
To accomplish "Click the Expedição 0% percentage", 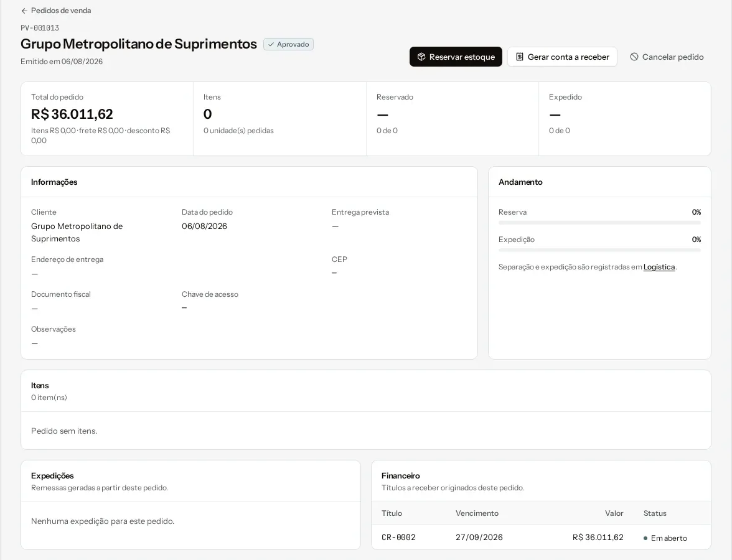I will pyautogui.click(x=697, y=240).
